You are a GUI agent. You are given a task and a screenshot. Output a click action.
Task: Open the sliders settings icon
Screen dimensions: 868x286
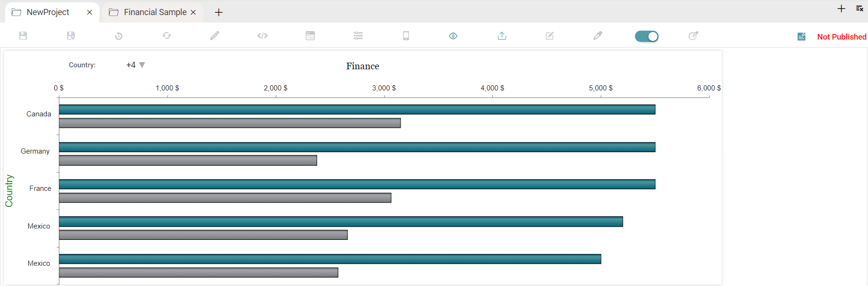[359, 36]
